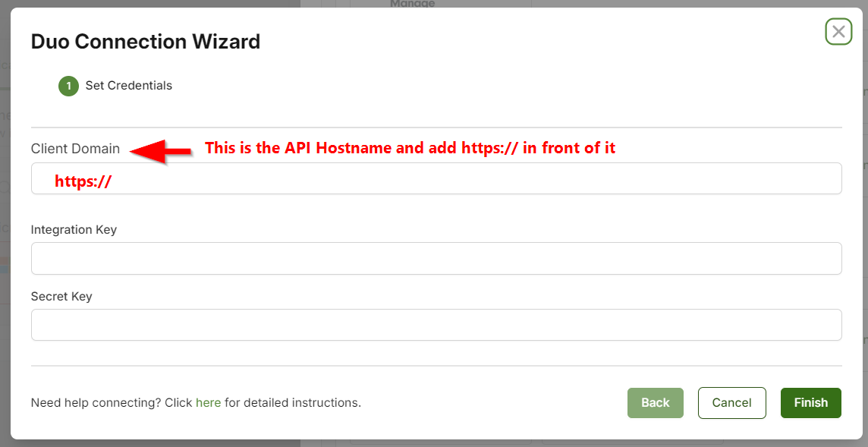This screenshot has width=868, height=447.
Task: Focus the Client Domain input field
Action: [436, 178]
